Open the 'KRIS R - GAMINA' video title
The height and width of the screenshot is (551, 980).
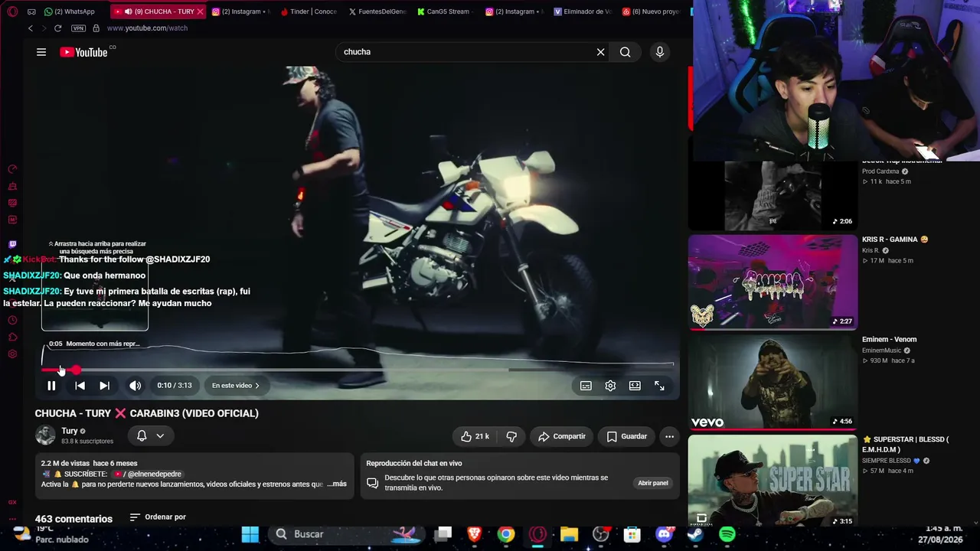pyautogui.click(x=895, y=240)
